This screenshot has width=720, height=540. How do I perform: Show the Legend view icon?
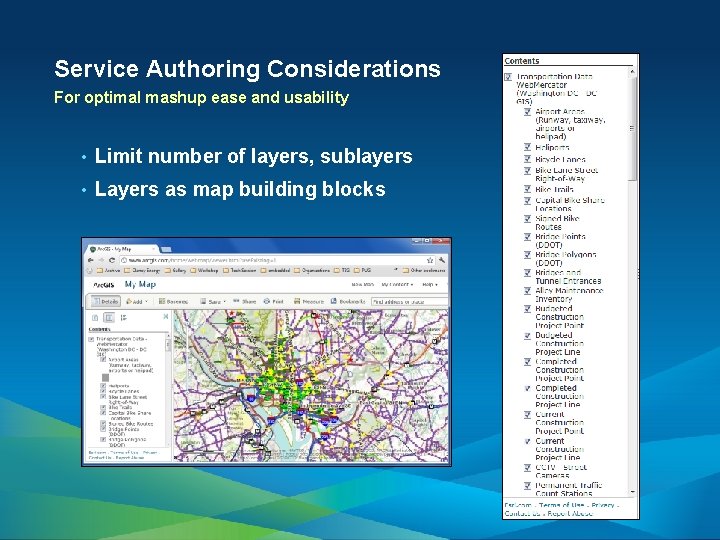[124, 318]
